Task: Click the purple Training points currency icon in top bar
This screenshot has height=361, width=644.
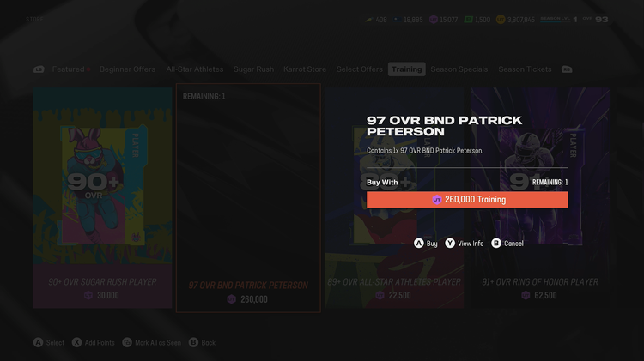Action: (434, 19)
